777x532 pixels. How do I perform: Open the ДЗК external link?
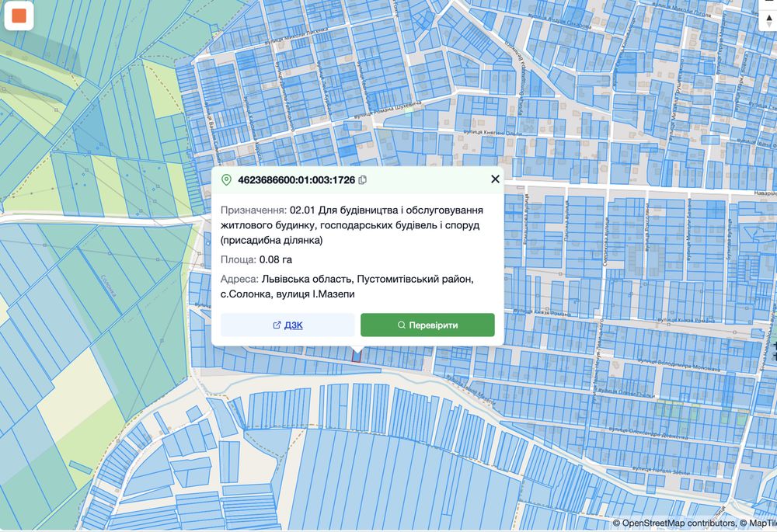click(x=287, y=325)
